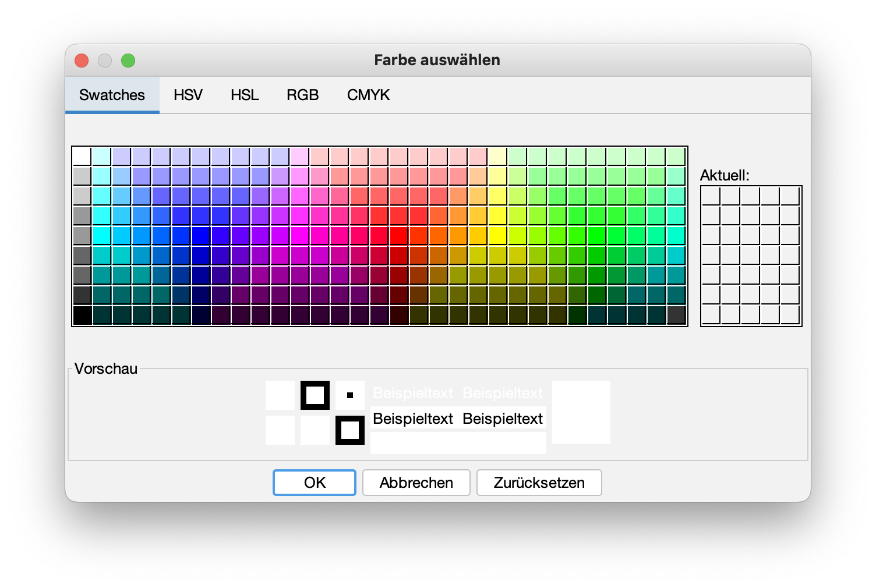Switch to the HSV tab
Viewport: 876px width, 588px height.
click(188, 95)
